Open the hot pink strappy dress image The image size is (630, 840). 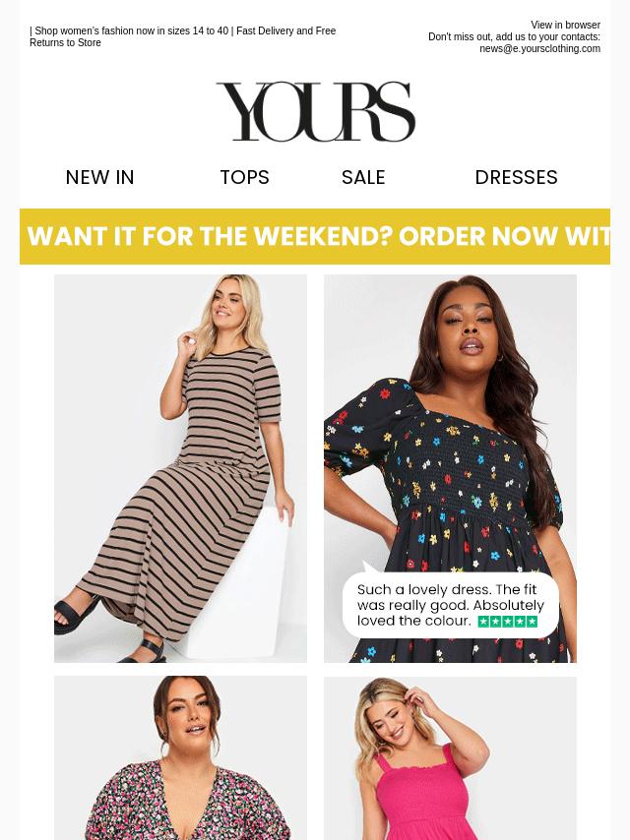pyautogui.click(x=451, y=757)
